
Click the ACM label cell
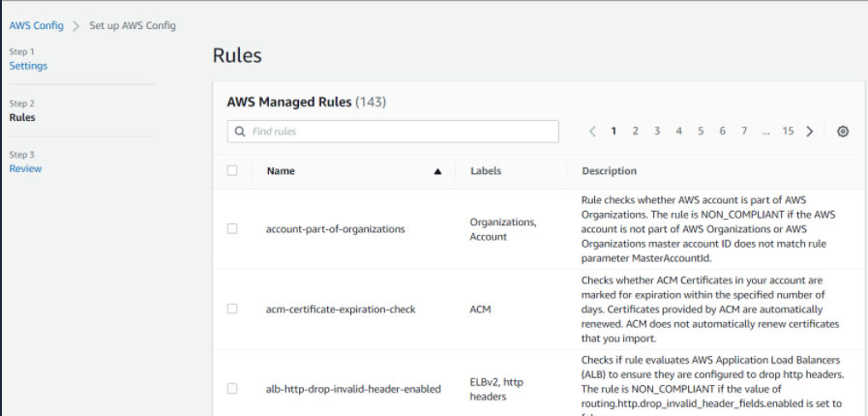point(480,310)
